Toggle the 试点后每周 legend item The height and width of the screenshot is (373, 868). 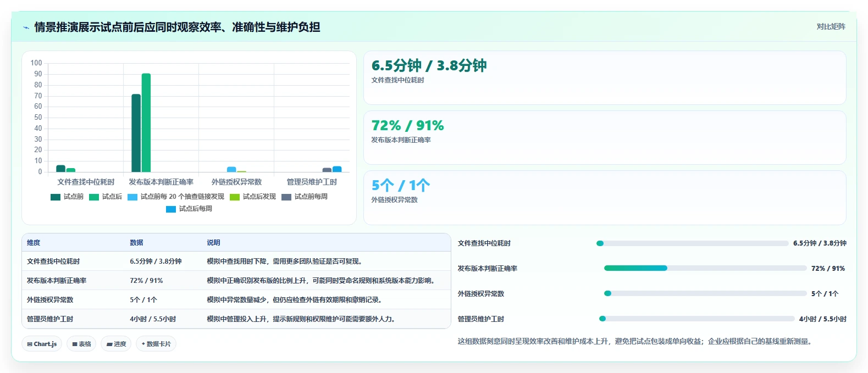[189, 209]
